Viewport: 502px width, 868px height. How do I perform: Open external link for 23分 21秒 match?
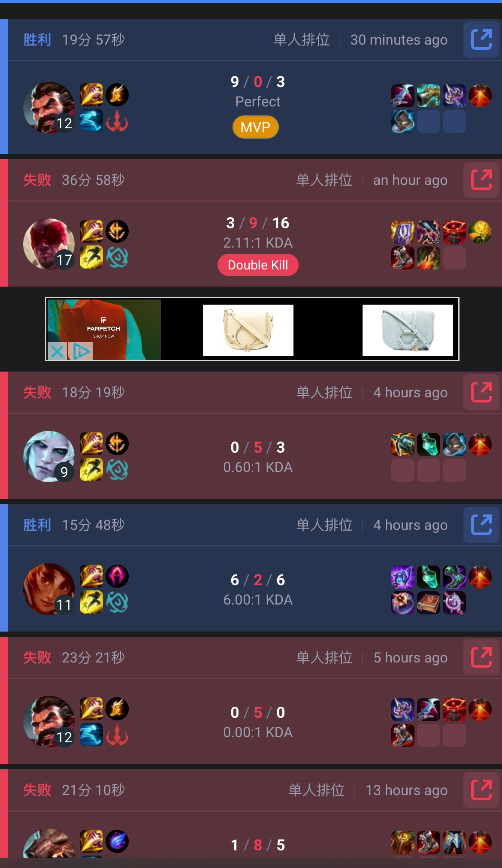(481, 657)
